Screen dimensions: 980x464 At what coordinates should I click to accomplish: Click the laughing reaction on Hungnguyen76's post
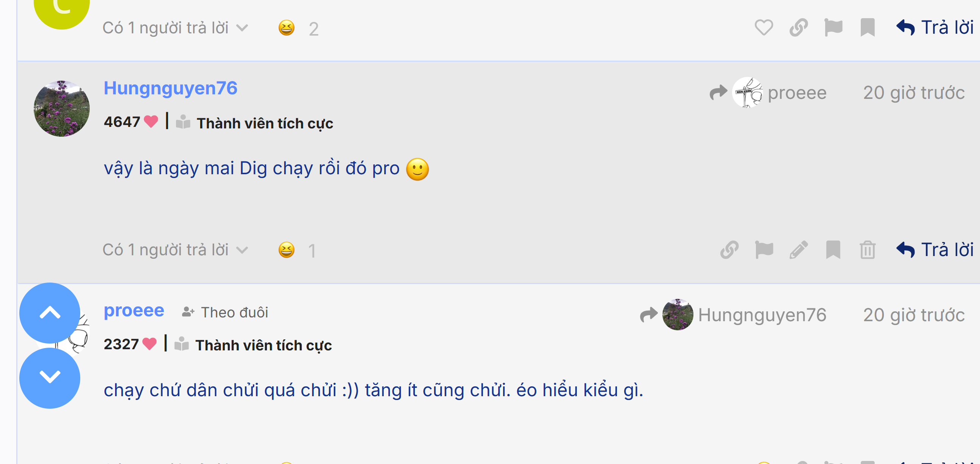287,250
